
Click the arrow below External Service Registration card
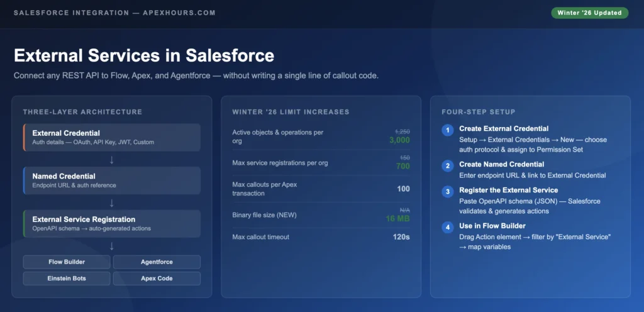(112, 246)
